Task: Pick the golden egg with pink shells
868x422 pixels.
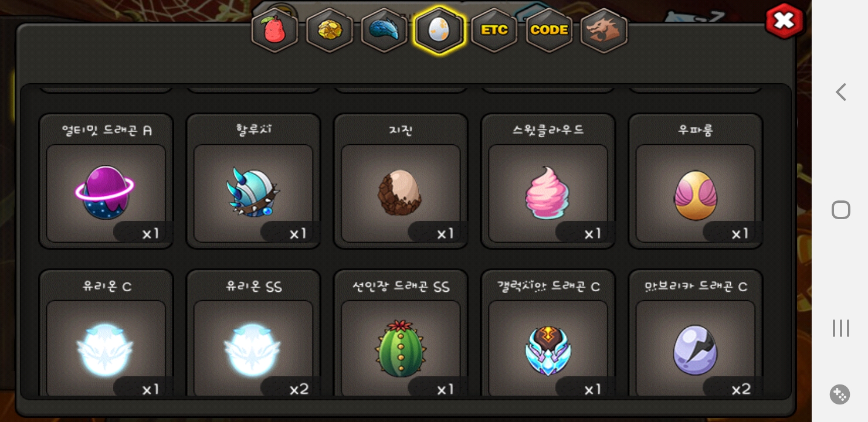Action: (x=696, y=181)
